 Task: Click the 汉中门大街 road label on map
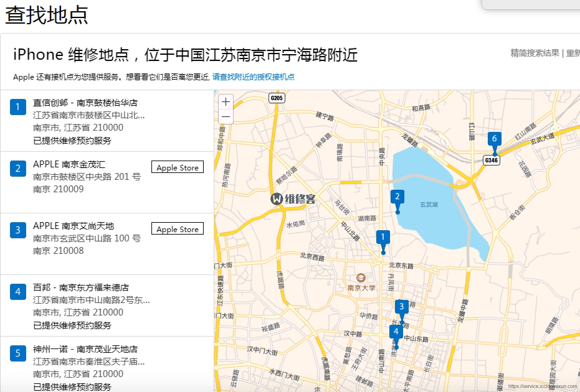click(x=262, y=350)
